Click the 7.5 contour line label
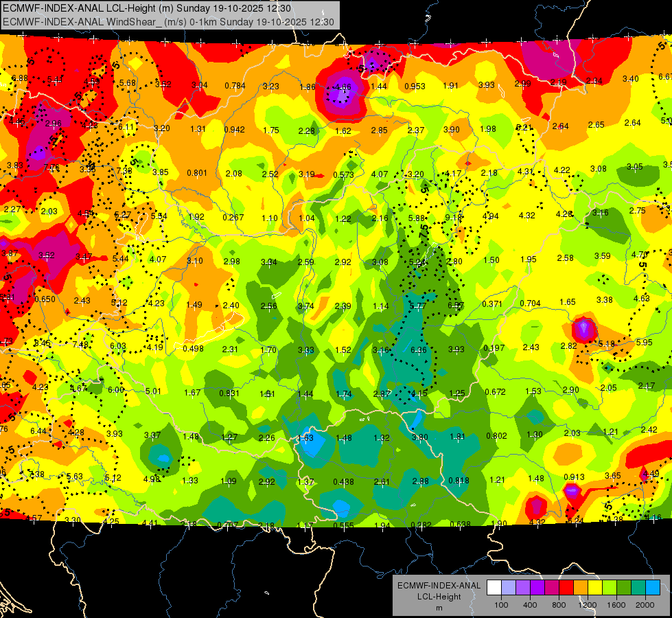 coord(424,232)
